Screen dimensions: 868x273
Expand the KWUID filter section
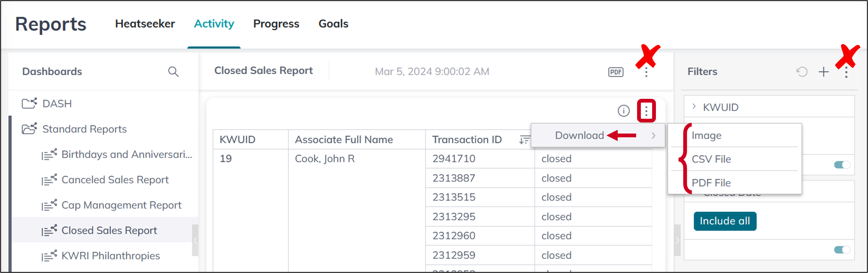click(694, 107)
